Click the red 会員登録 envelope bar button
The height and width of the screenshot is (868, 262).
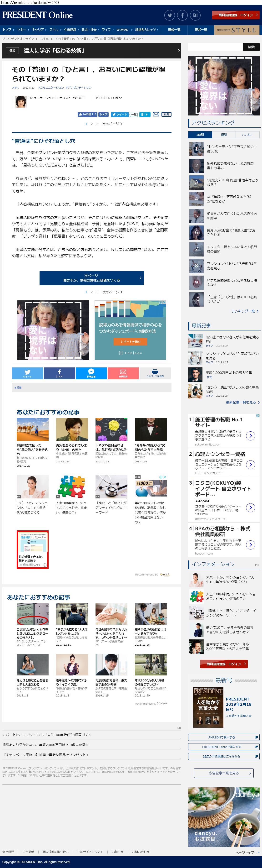click(x=123, y=373)
